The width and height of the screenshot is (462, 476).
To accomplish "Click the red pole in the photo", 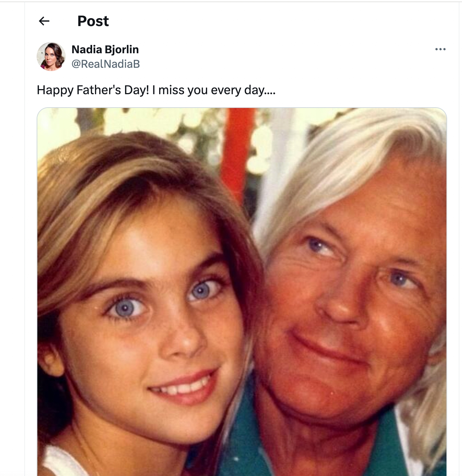I will (238, 145).
